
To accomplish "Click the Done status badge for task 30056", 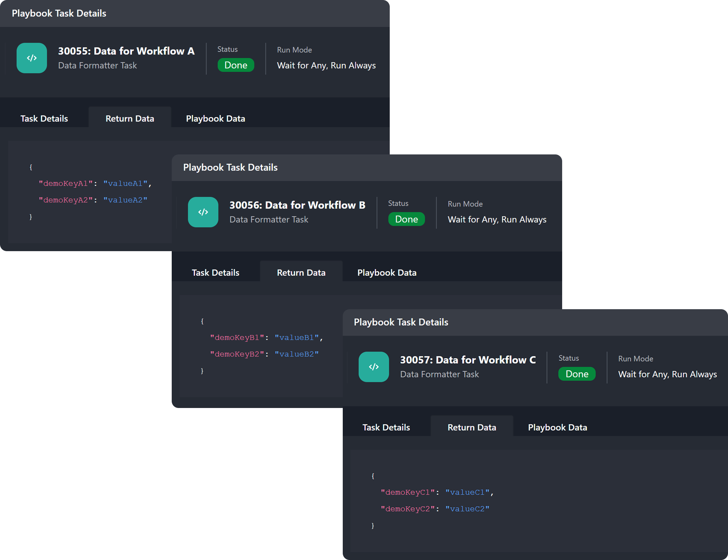I will click(406, 219).
